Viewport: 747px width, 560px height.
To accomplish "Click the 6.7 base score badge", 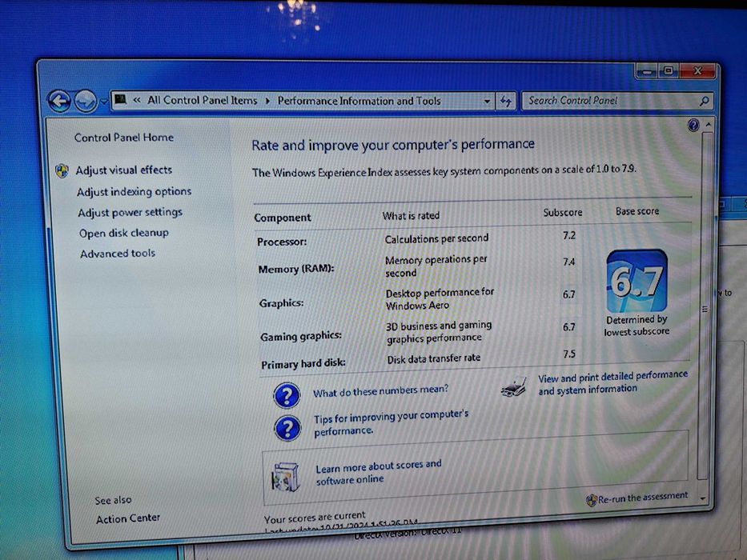I will (637, 281).
